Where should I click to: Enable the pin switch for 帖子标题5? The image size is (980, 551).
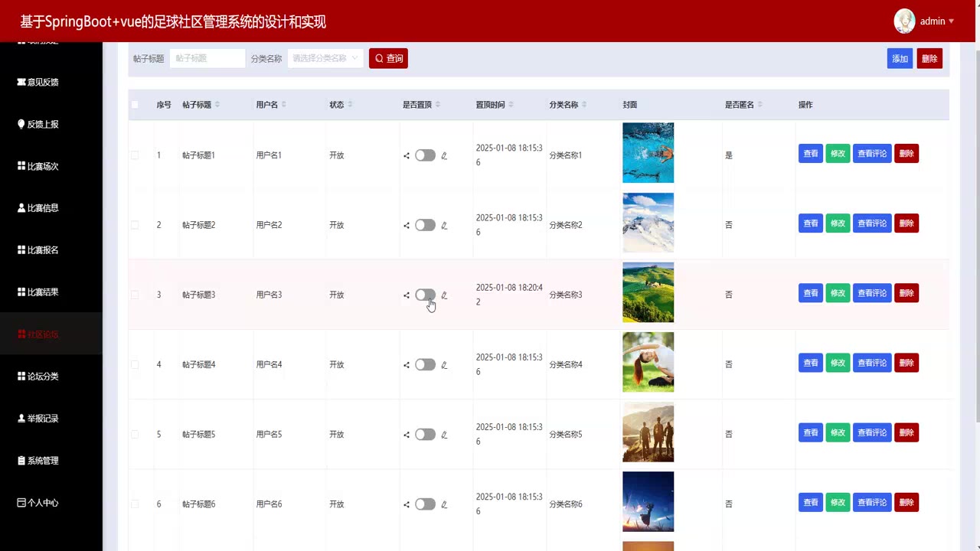(x=425, y=435)
